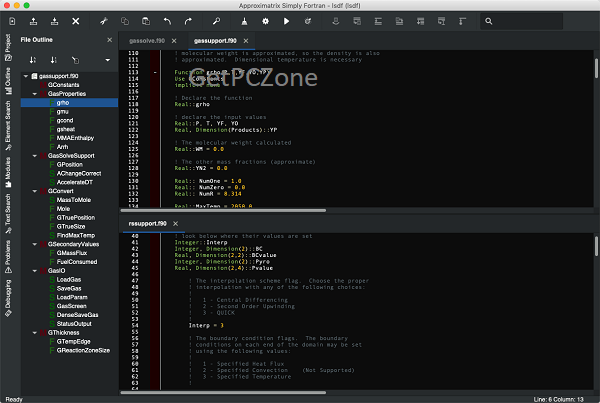Collapse the GasProperties tree node
Screen dimensions: 600x403
34,92
